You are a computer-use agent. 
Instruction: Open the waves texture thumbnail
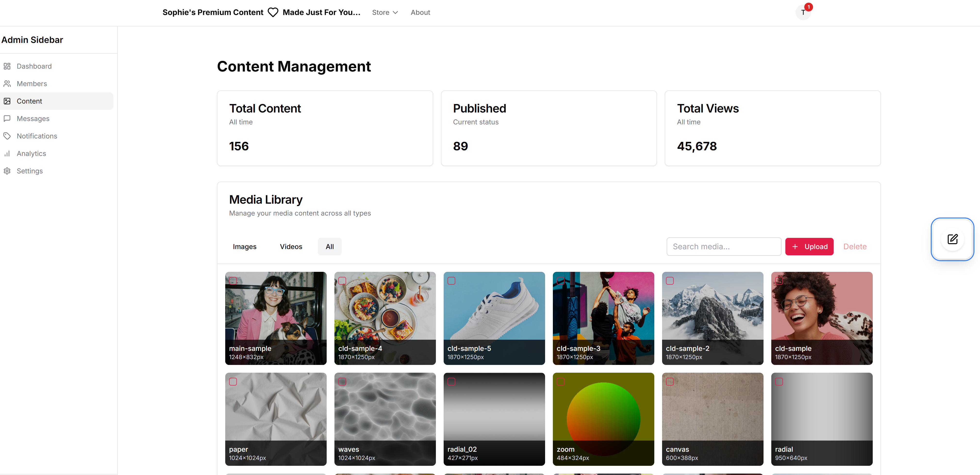click(385, 419)
